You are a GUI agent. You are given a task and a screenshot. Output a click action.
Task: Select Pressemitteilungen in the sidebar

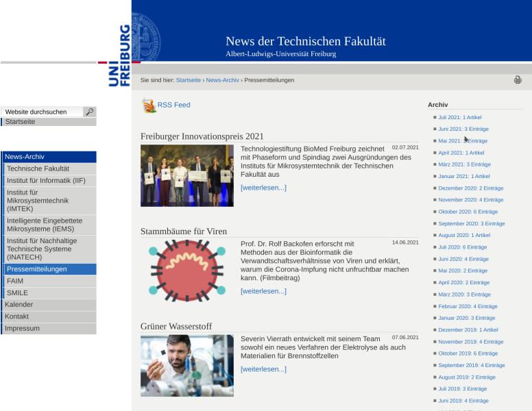(37, 269)
